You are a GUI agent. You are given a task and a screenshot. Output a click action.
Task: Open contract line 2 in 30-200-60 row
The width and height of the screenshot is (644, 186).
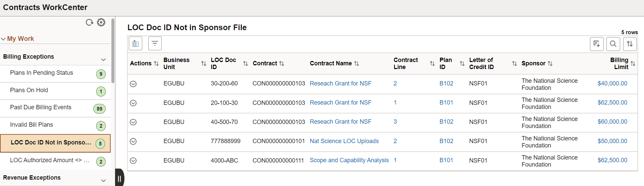coord(395,83)
